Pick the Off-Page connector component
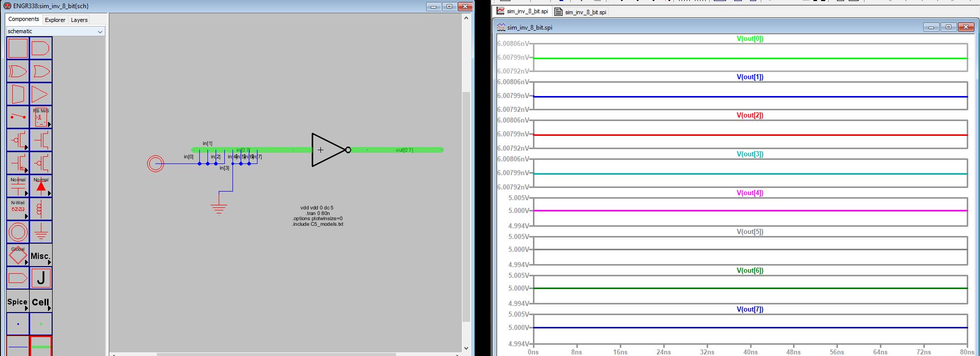 [18, 278]
